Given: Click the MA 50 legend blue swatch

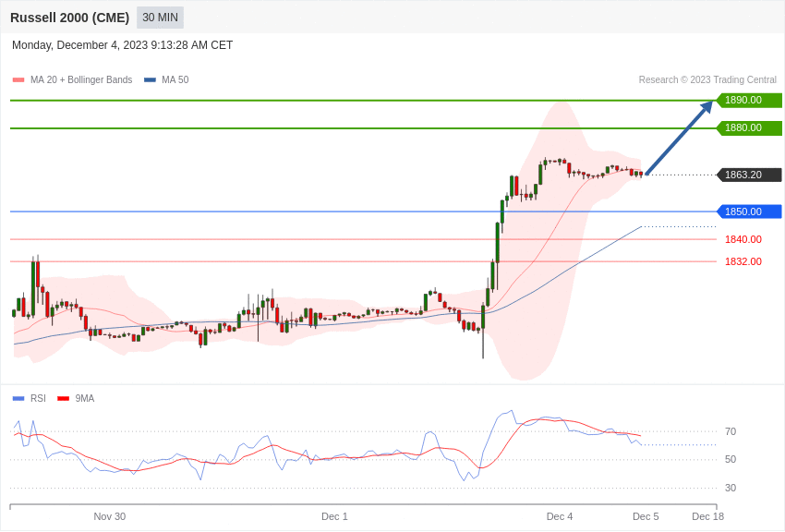Looking at the screenshot, I should (150, 80).
